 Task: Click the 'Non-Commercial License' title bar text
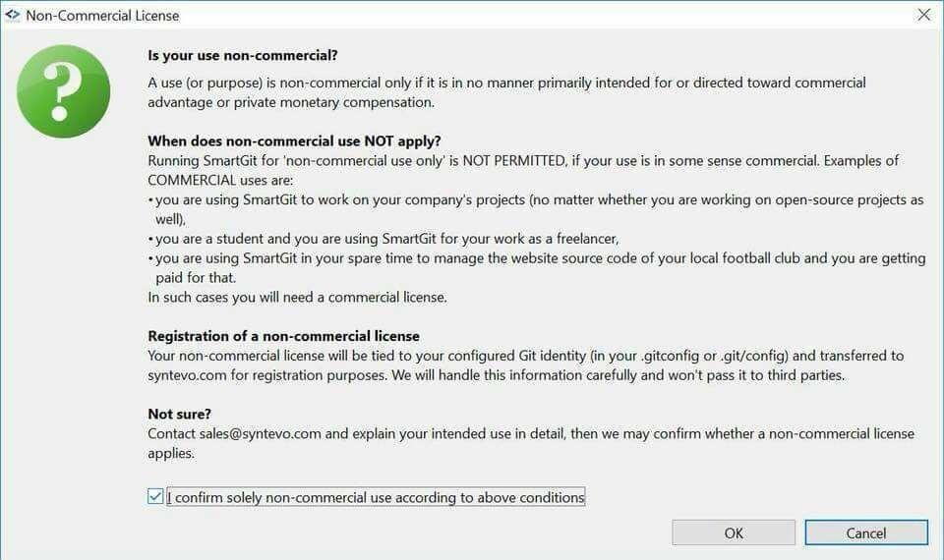point(102,16)
